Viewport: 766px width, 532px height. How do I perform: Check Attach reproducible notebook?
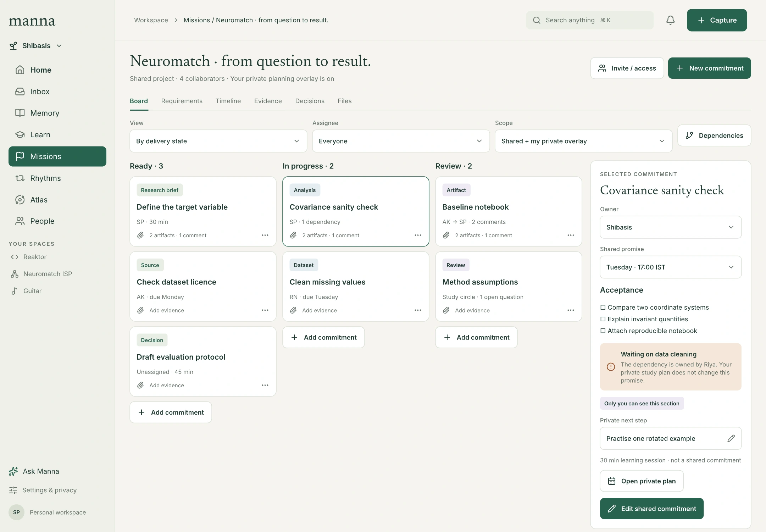coord(603,331)
